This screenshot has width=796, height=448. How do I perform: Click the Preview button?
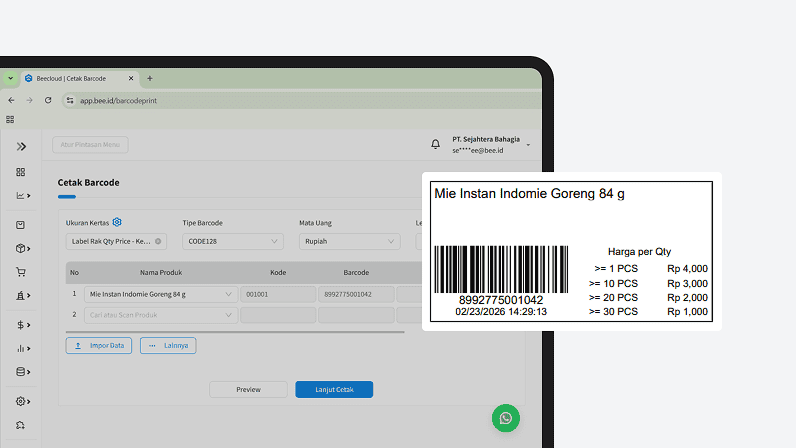pyautogui.click(x=248, y=390)
